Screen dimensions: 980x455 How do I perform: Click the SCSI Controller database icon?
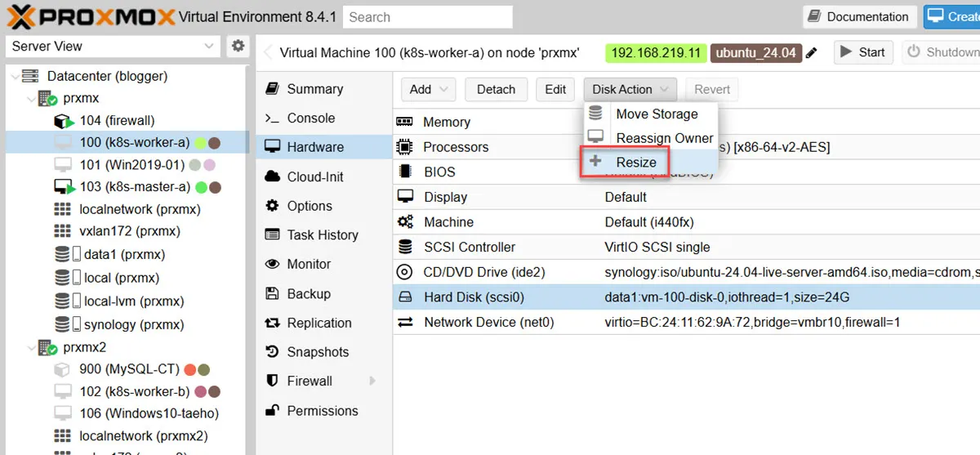tap(404, 247)
